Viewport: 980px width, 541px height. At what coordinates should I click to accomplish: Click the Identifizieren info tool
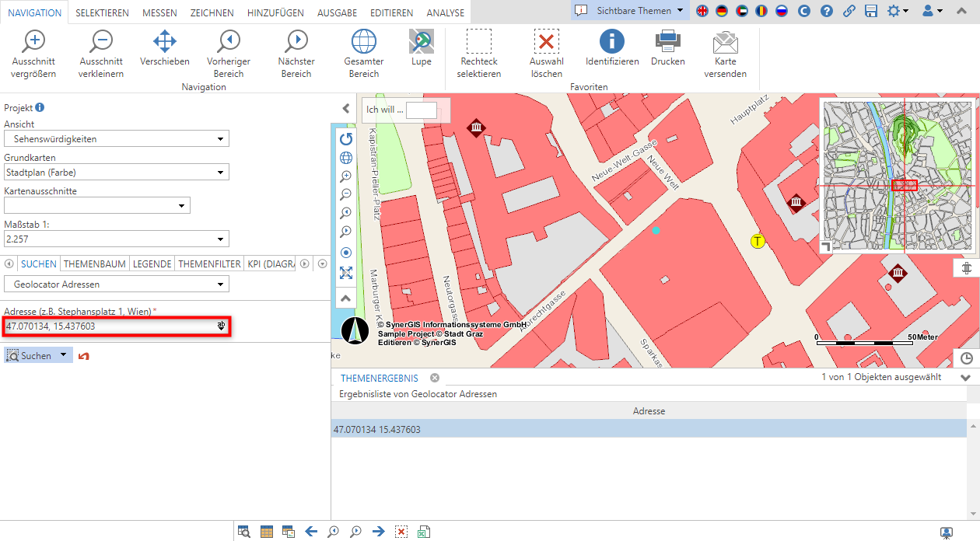tap(612, 48)
